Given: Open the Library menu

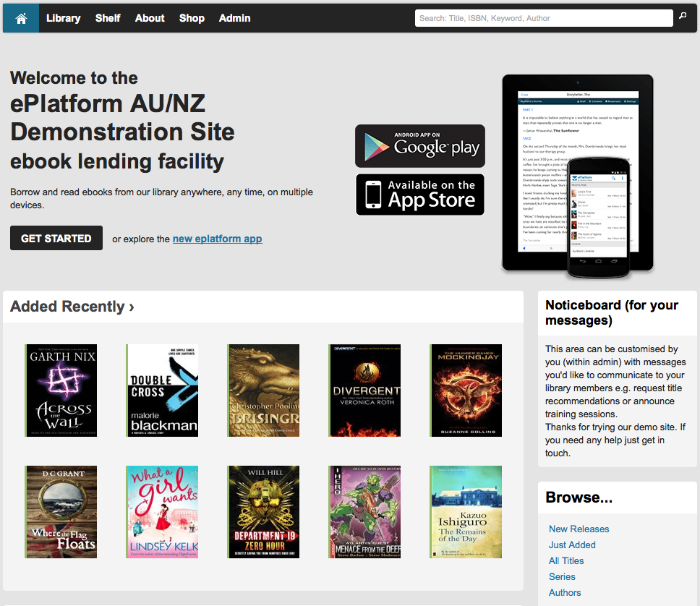Looking at the screenshot, I should click(x=64, y=18).
